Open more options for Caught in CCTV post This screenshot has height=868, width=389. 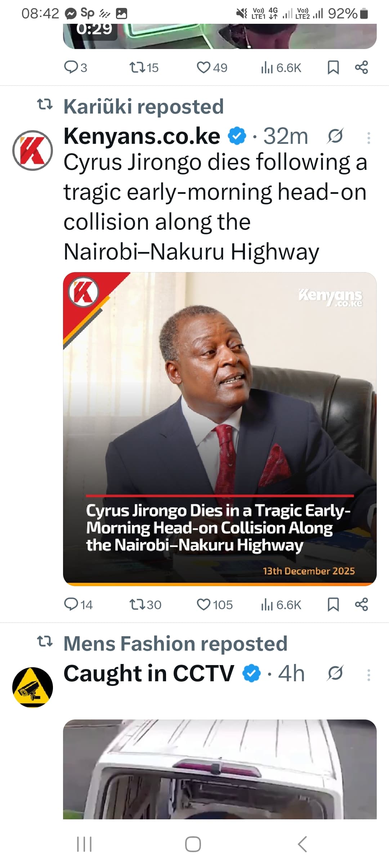pos(368,675)
